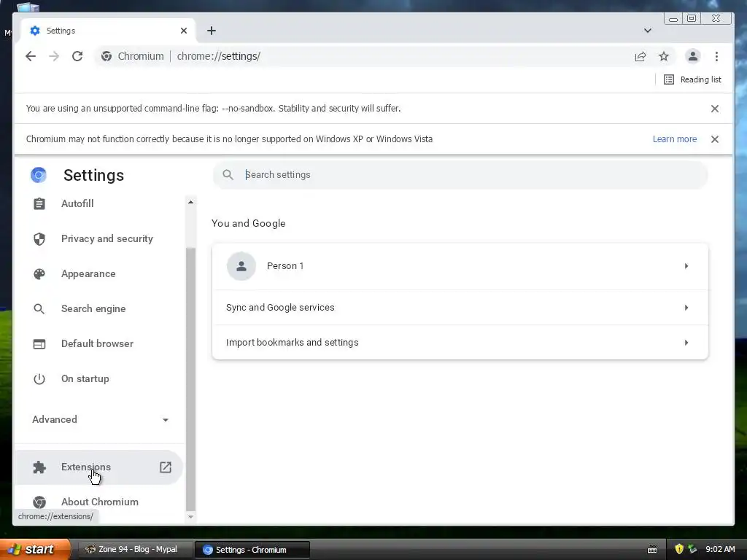Click the shield icon beside Privacy and security
The width and height of the screenshot is (747, 560).
(x=39, y=238)
